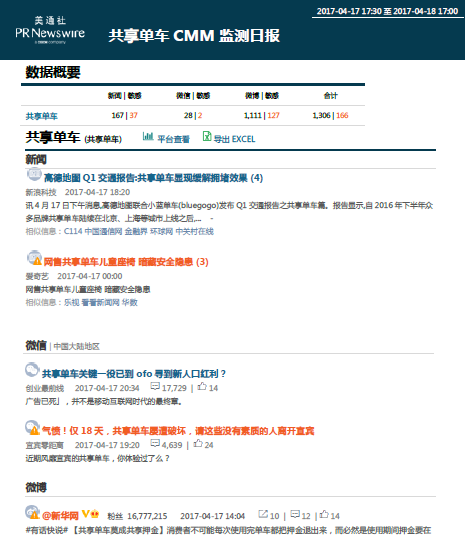Click the 数据概要 section heading
Viewport: 465px width, 557px height.
[x=53, y=72]
